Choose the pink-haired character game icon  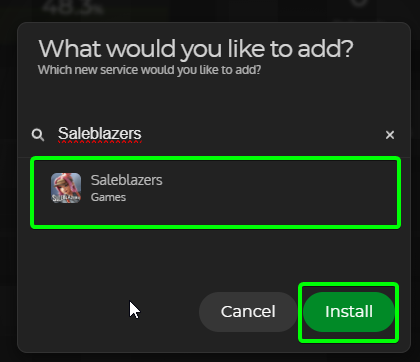(x=66, y=188)
